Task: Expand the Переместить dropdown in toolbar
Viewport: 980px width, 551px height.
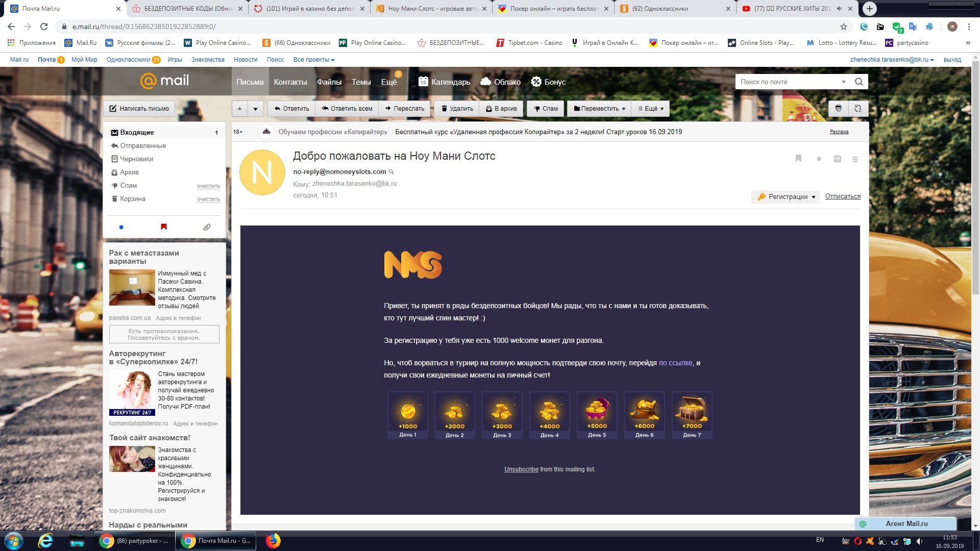Action: tap(599, 108)
